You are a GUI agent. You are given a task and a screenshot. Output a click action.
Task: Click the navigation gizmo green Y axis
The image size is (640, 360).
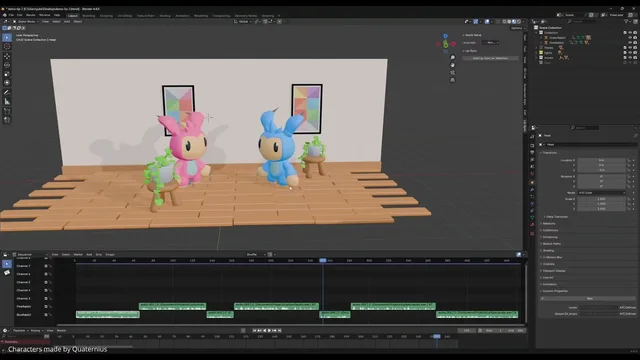point(446,44)
